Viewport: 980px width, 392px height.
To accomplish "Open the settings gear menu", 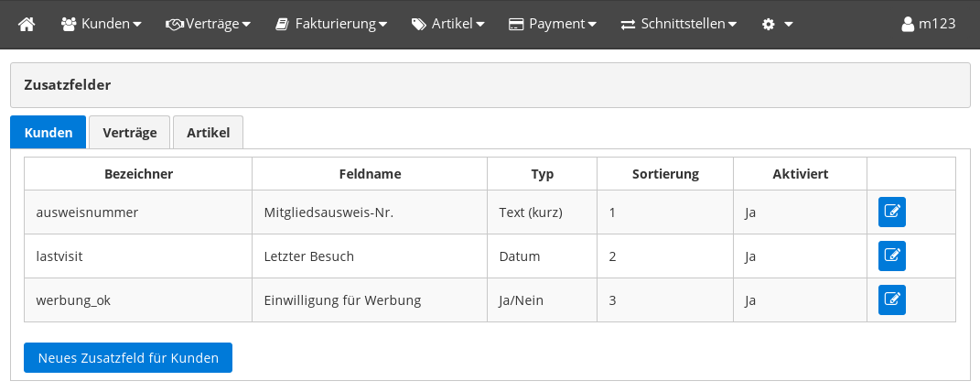I will [777, 24].
